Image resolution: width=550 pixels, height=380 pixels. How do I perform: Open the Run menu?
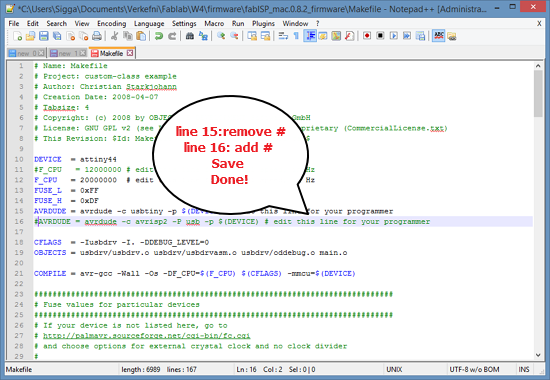point(238,24)
